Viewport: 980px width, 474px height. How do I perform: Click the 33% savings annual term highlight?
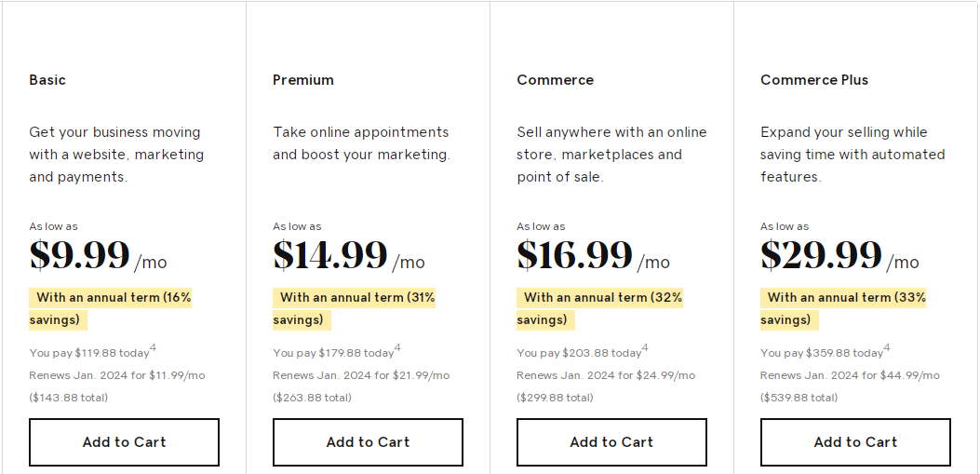pyautogui.click(x=843, y=299)
